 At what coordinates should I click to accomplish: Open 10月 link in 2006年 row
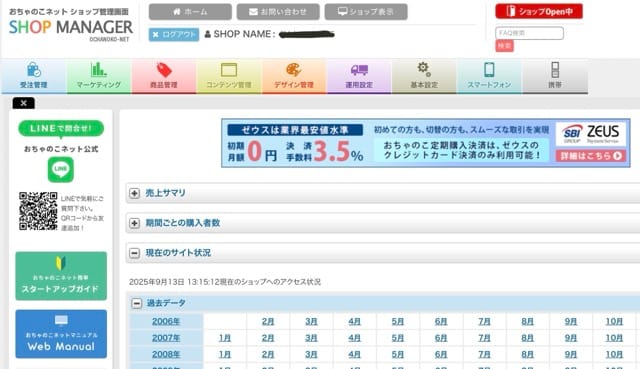tap(614, 322)
